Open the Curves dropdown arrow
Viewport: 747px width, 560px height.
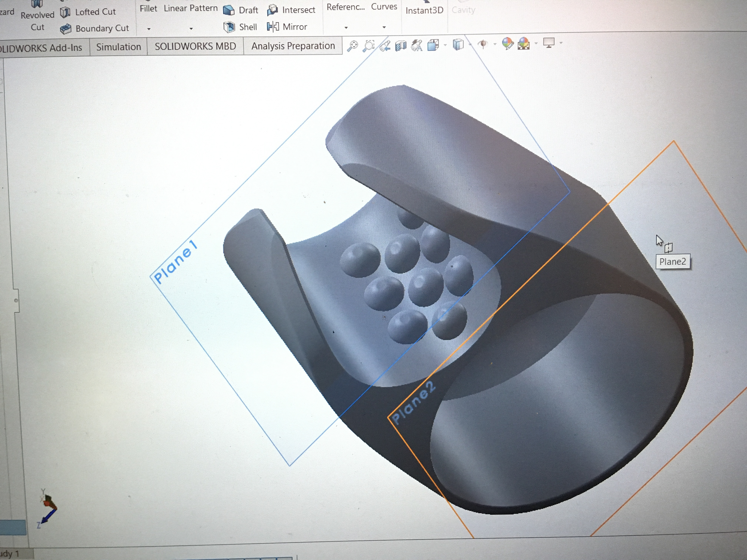[384, 27]
